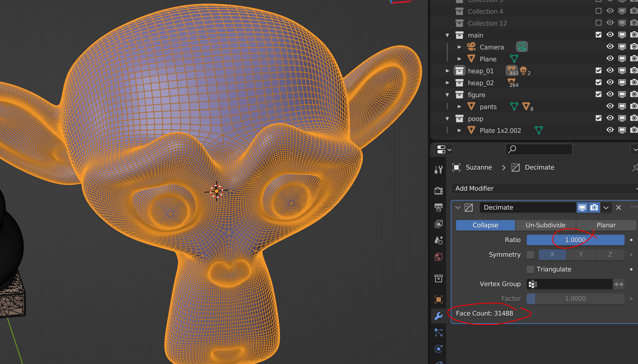Hide the Camera with its eye icon

point(610,47)
